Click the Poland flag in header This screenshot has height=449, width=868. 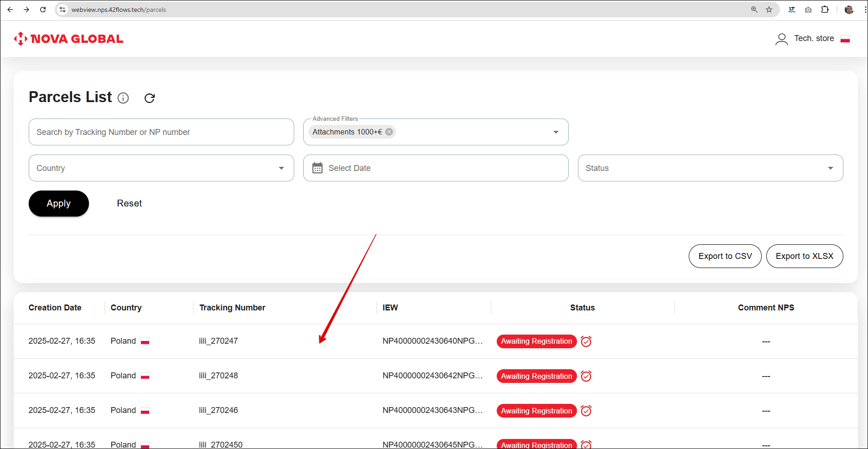845,39
